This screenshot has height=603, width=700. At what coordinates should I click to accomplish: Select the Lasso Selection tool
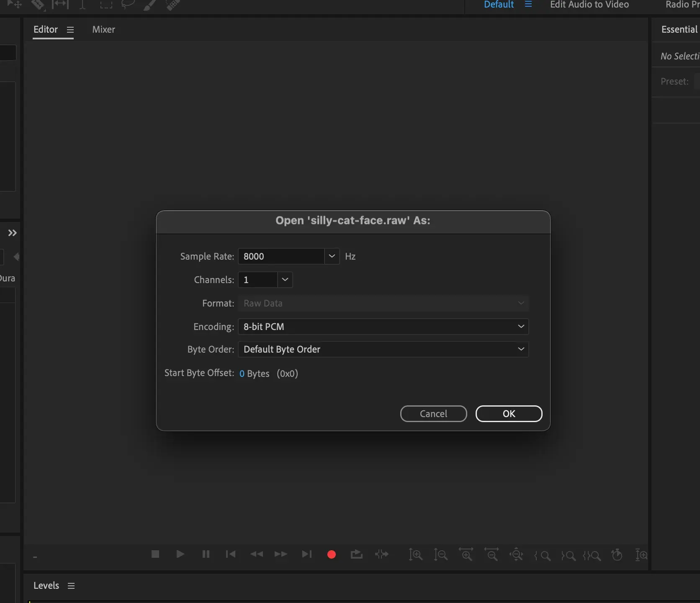[128, 4]
